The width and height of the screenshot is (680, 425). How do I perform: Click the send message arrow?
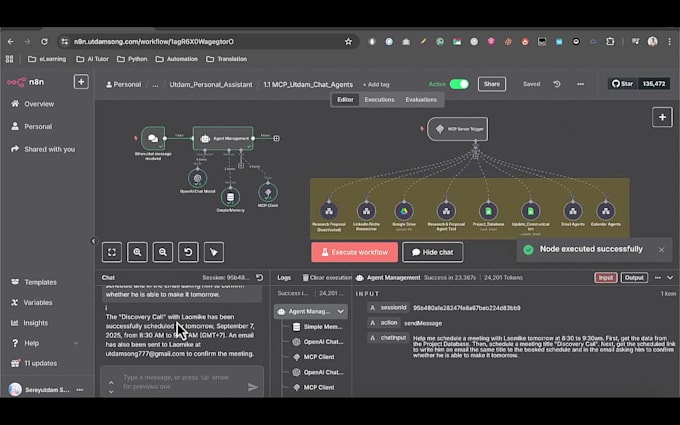pos(253,387)
